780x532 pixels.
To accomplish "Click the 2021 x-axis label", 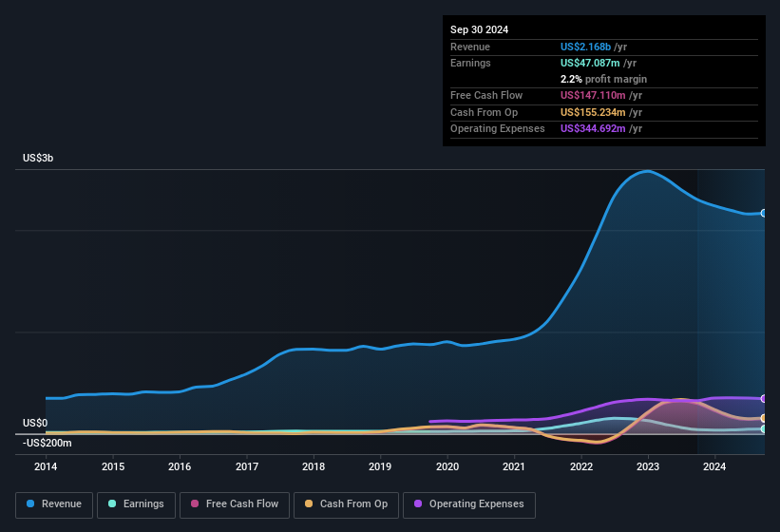I will (514, 466).
